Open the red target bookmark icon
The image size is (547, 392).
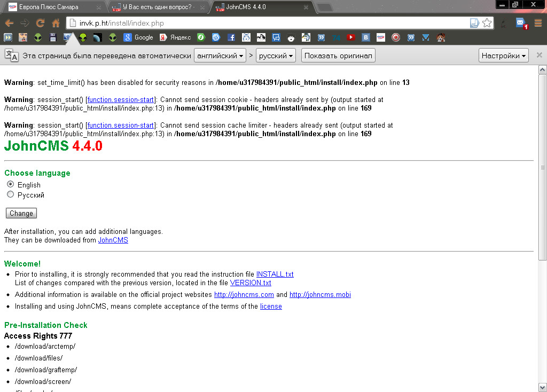click(396, 37)
